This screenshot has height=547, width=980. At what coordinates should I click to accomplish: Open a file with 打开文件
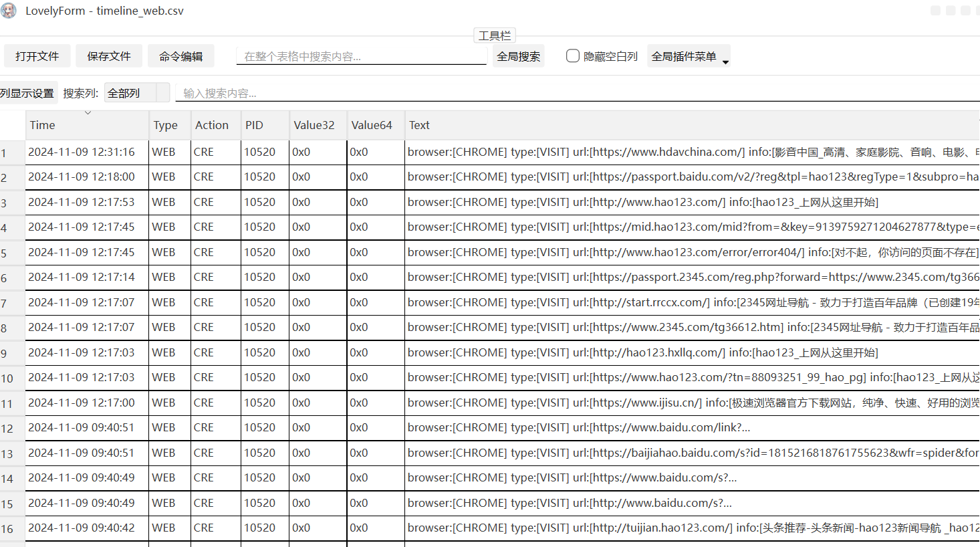pyautogui.click(x=37, y=56)
